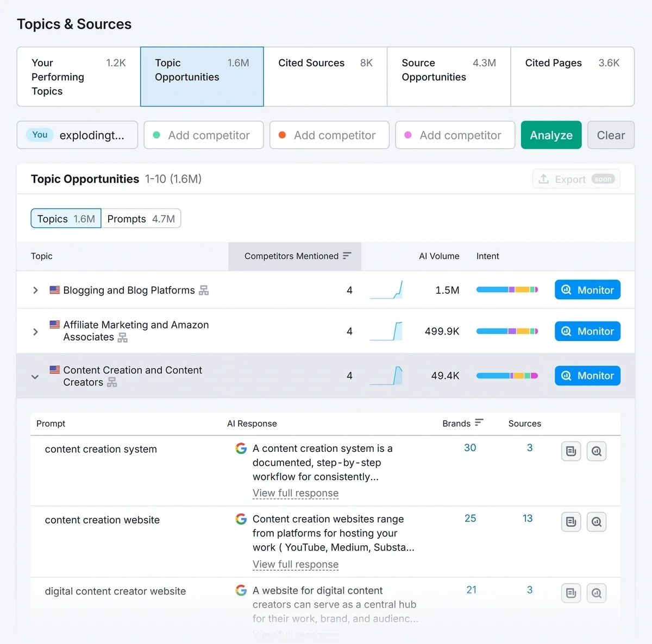Viewport: 652px width, 644px height.
Task: Click the Google icon next to the content creation system response
Action: [241, 448]
